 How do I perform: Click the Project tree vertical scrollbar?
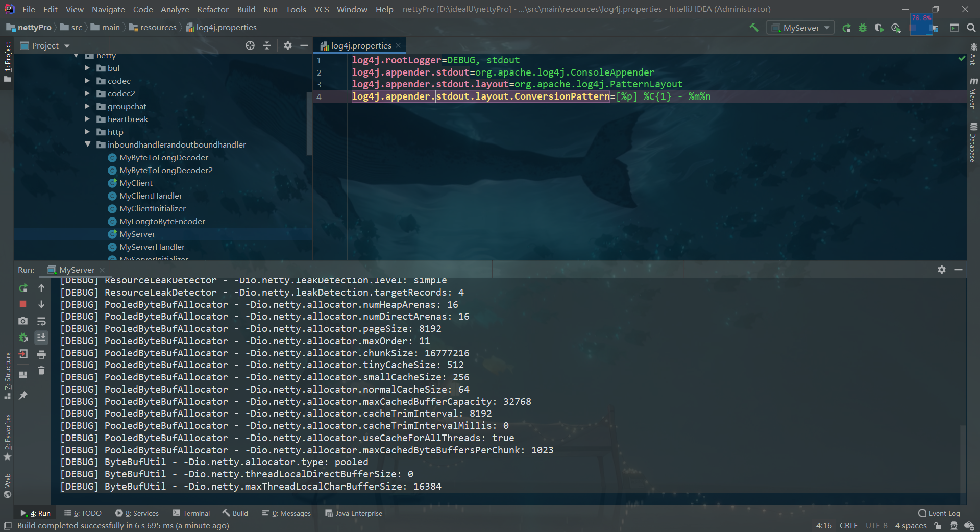(x=309, y=123)
